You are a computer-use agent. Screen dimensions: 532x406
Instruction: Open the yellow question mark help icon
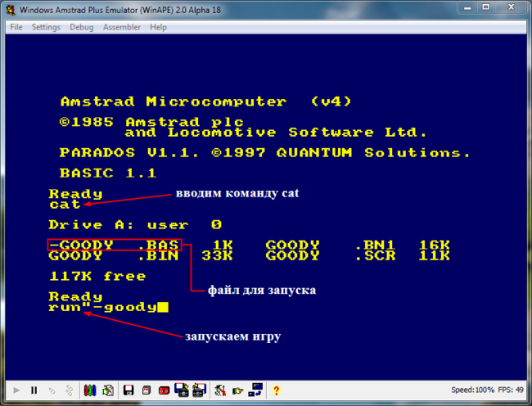[276, 390]
